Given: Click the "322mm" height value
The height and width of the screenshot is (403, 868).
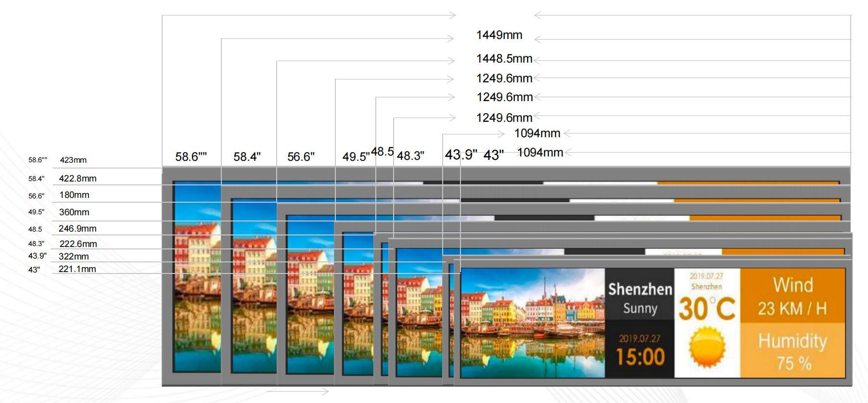Looking at the screenshot, I should (74, 257).
